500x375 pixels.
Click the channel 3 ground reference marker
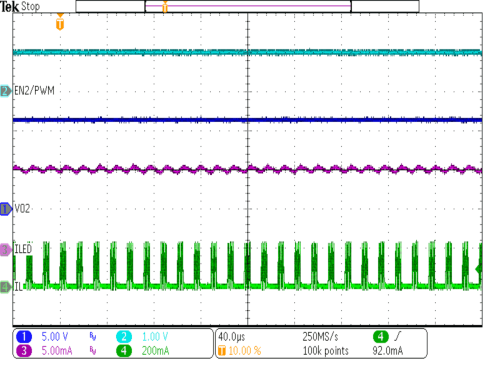(6, 250)
